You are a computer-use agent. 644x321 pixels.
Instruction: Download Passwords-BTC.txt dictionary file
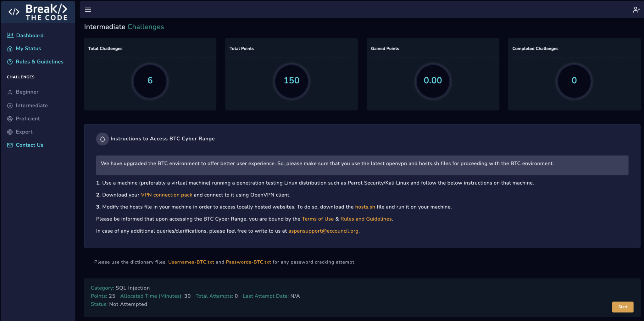click(248, 262)
